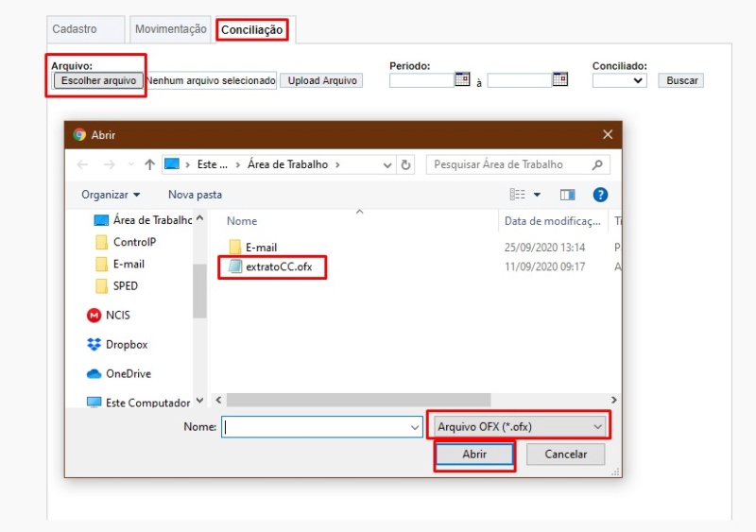
Task: Expand recent locations arrow in dialog
Action: pos(130,165)
